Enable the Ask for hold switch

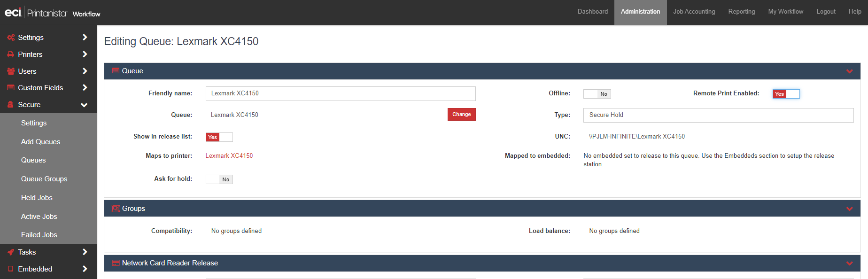coord(219,179)
